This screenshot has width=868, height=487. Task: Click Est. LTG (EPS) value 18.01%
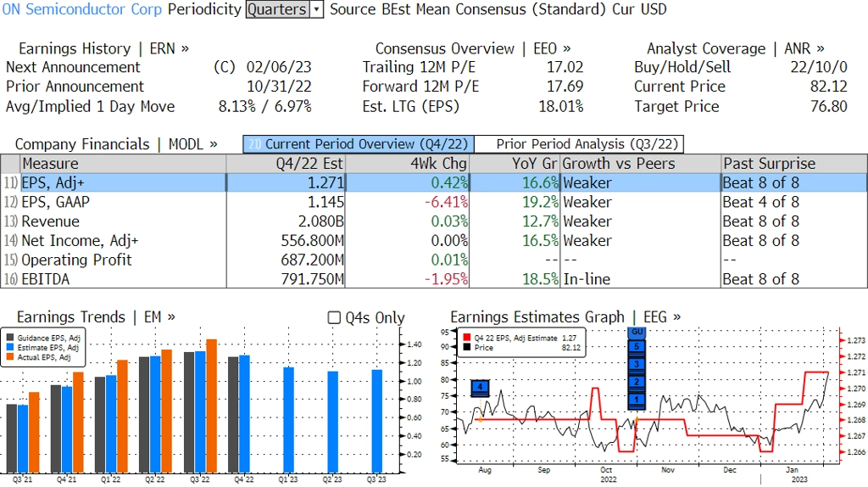[x=561, y=106]
